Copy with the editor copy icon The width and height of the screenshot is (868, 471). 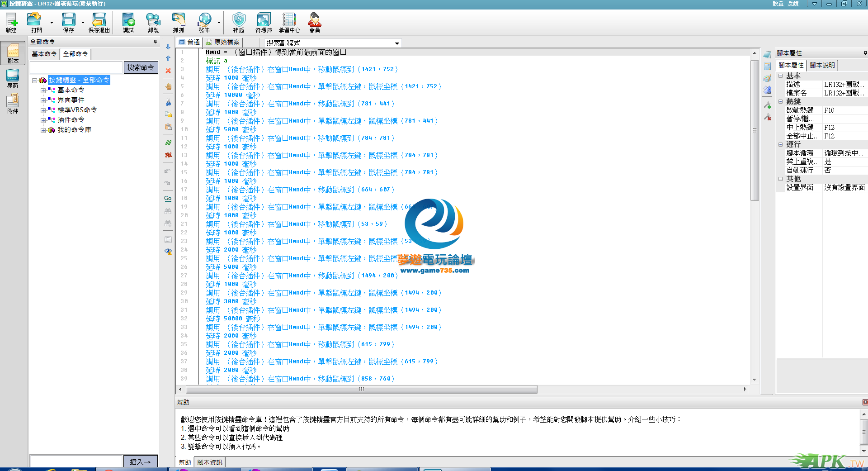coord(168,114)
